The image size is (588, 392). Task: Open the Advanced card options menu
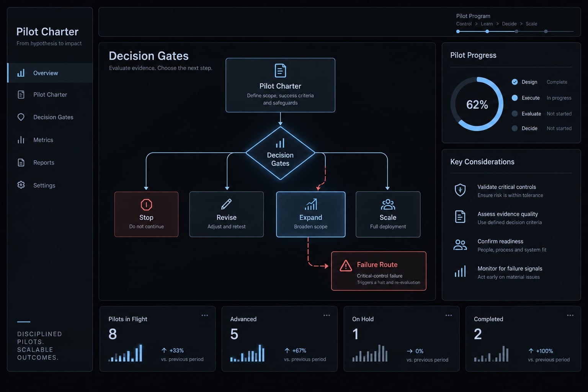327,315
